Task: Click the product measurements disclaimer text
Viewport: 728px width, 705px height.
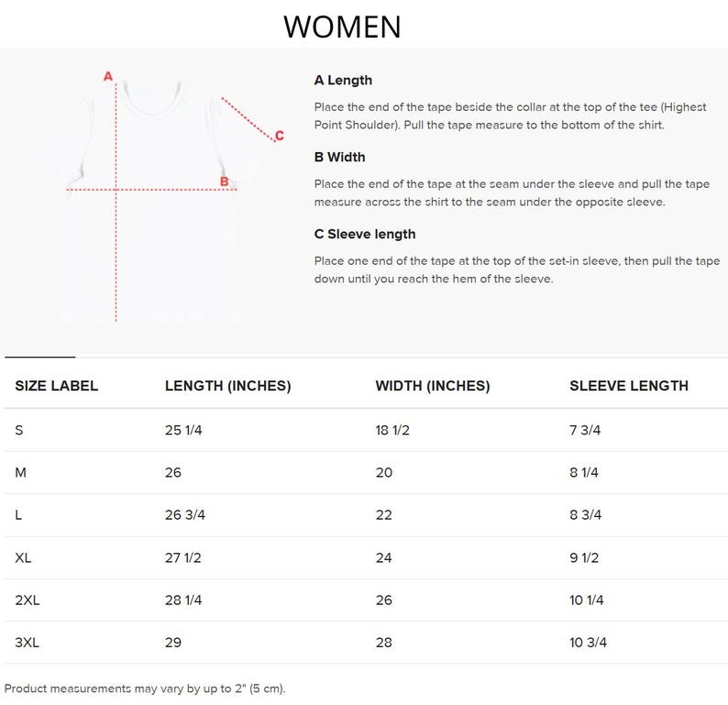Action: point(145,688)
